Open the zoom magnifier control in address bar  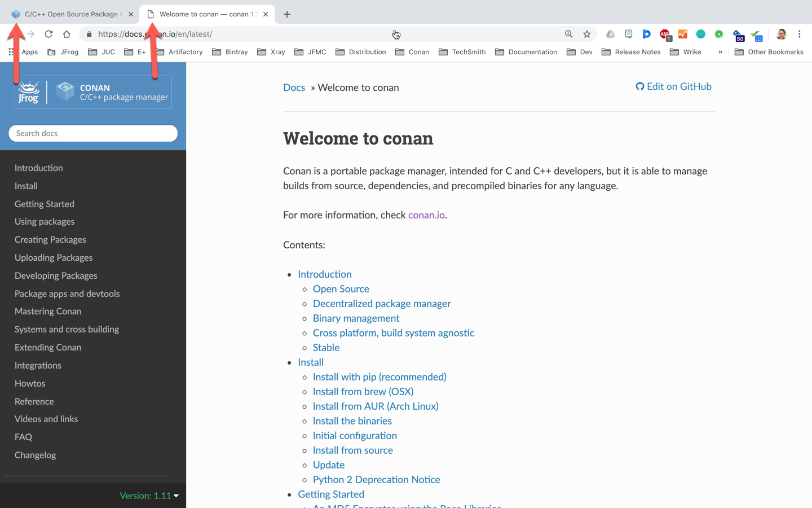point(569,34)
